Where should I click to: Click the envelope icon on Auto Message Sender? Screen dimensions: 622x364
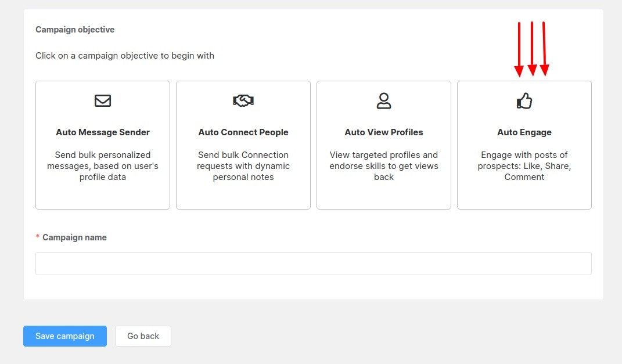click(x=102, y=100)
